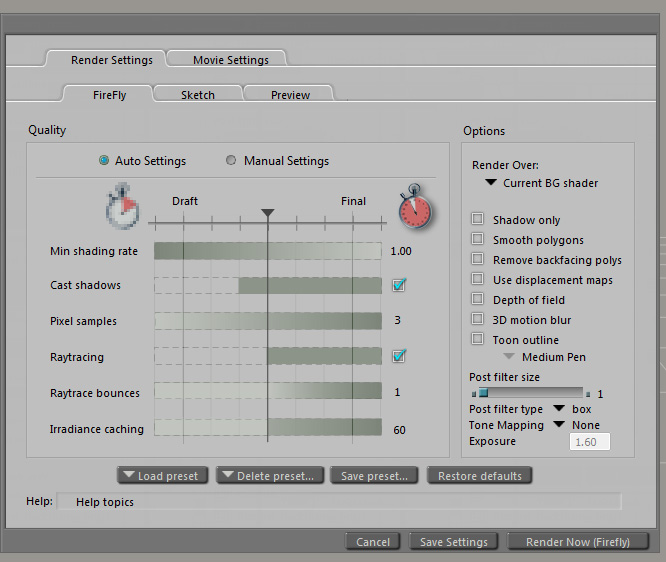The image size is (666, 562).
Task: Click the Restore defaults button
Action: tap(479, 476)
